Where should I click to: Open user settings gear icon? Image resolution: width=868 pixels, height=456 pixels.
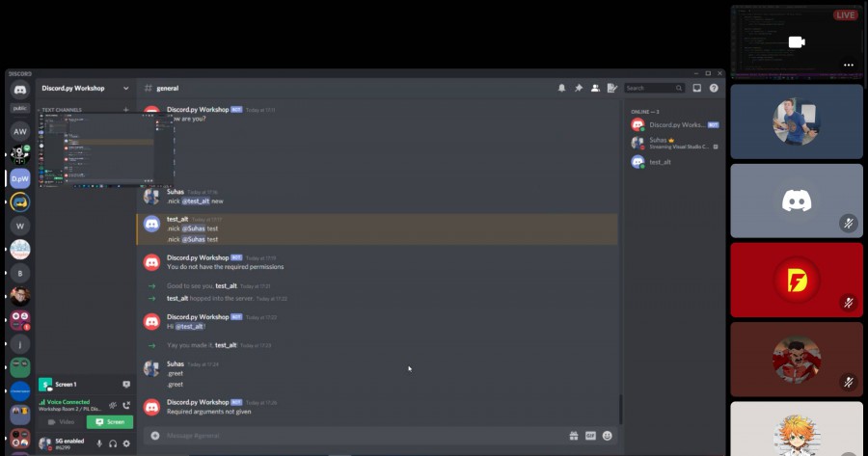126,443
